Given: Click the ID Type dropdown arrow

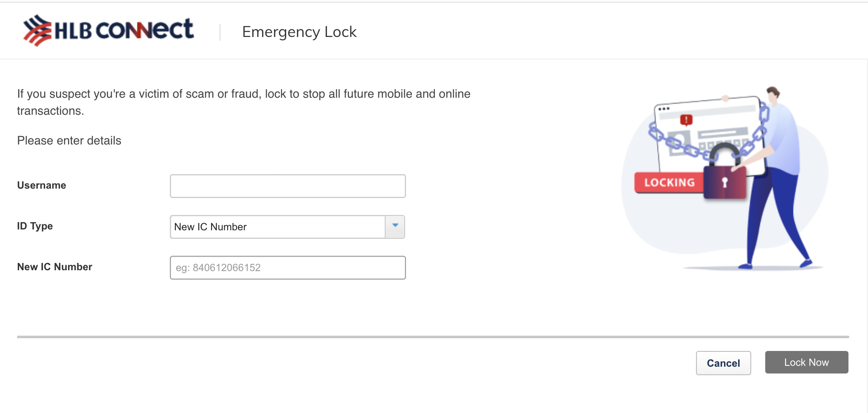Looking at the screenshot, I should pos(395,226).
